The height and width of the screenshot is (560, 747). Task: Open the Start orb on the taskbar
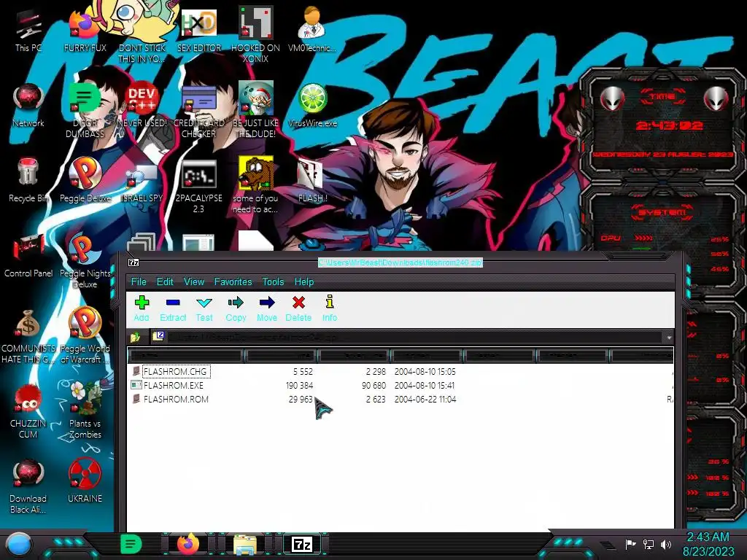(18, 545)
